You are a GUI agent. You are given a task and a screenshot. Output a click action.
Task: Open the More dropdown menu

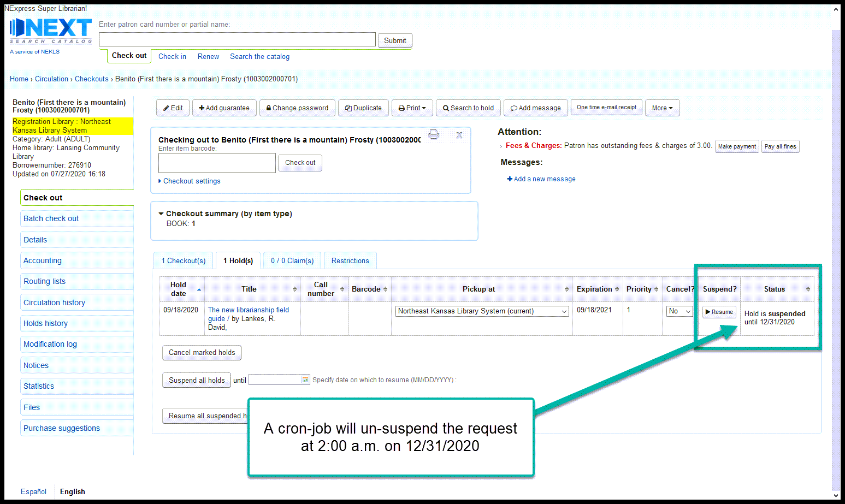point(662,108)
